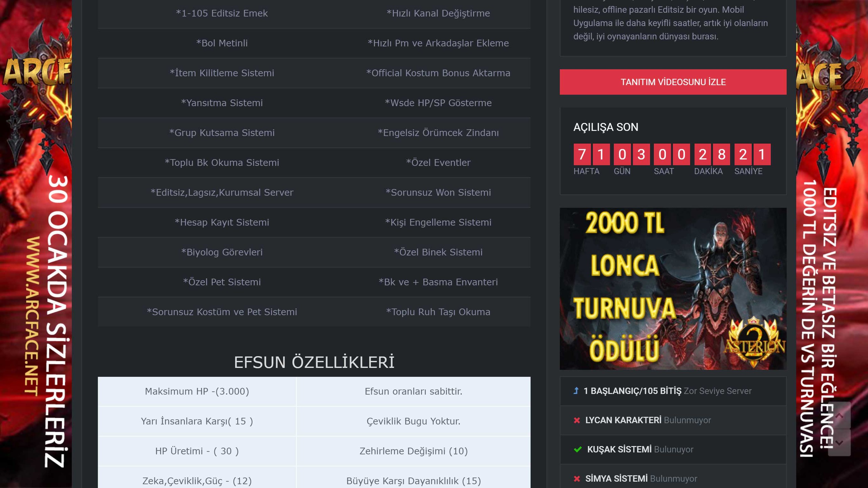Click the 'HP Üretimi - ( 30 )' cell

click(x=197, y=451)
